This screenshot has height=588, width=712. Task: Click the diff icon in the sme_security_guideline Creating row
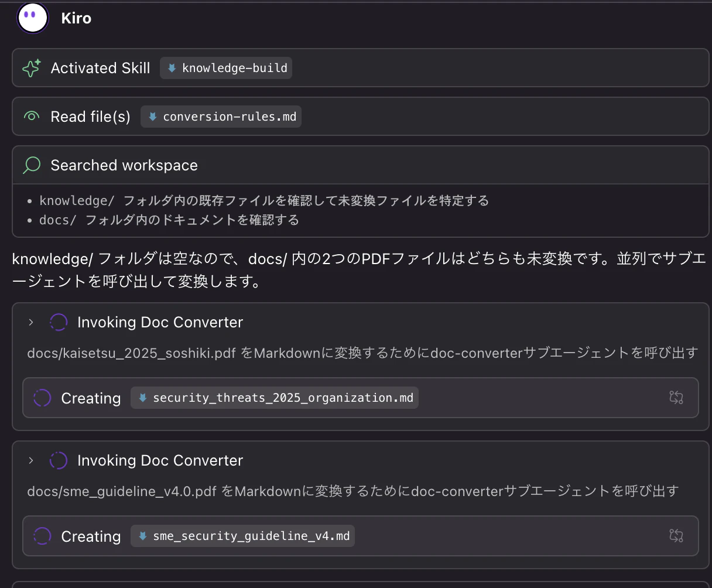tap(676, 535)
